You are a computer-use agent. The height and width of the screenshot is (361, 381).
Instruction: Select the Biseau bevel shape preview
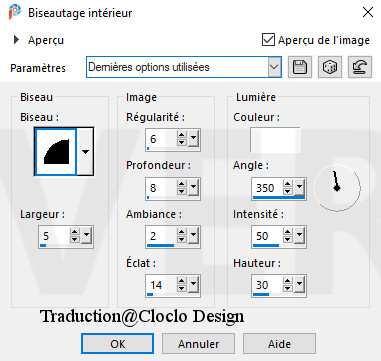pyautogui.click(x=56, y=152)
